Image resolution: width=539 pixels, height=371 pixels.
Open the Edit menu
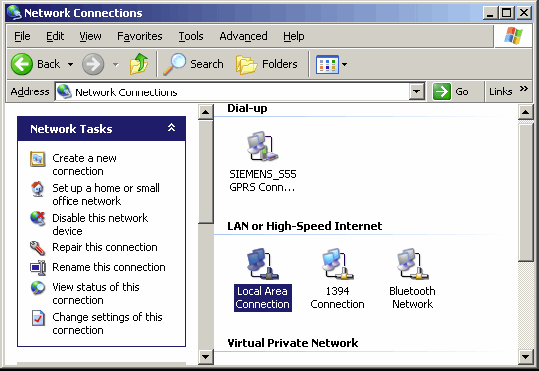(x=55, y=36)
